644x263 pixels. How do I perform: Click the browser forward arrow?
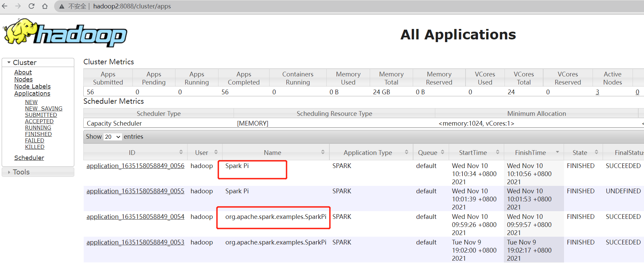[x=18, y=6]
